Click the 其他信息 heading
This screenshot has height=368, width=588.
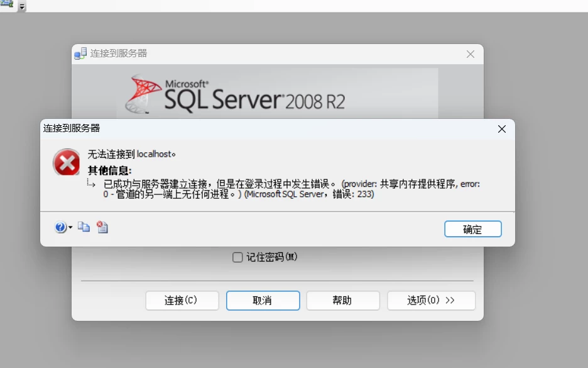109,170
